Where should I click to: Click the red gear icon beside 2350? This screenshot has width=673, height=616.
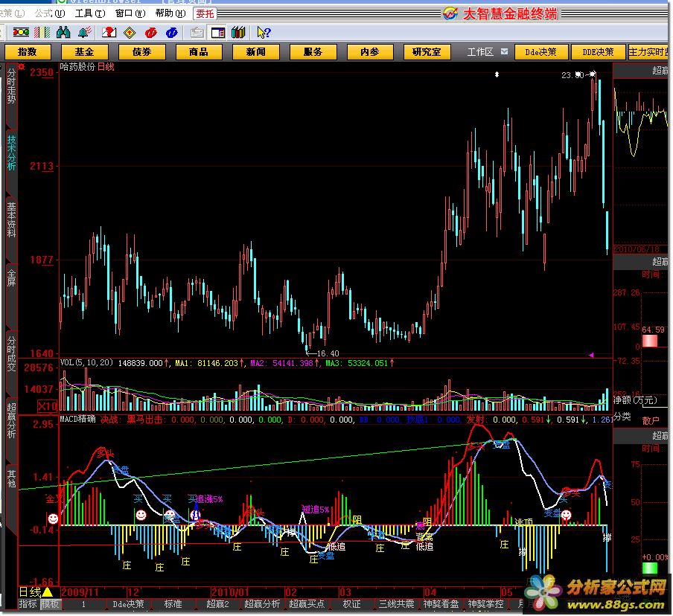(x=21, y=67)
